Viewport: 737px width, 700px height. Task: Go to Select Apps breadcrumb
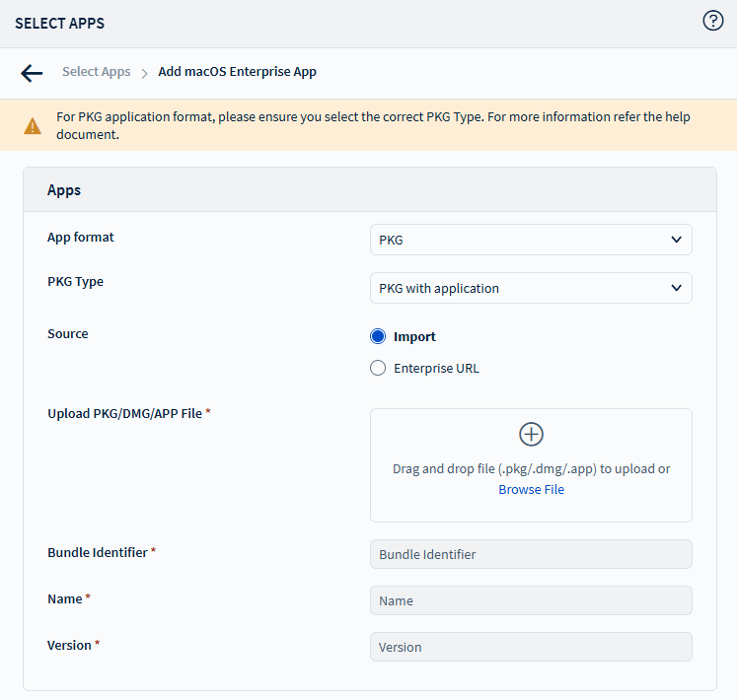tap(96, 72)
